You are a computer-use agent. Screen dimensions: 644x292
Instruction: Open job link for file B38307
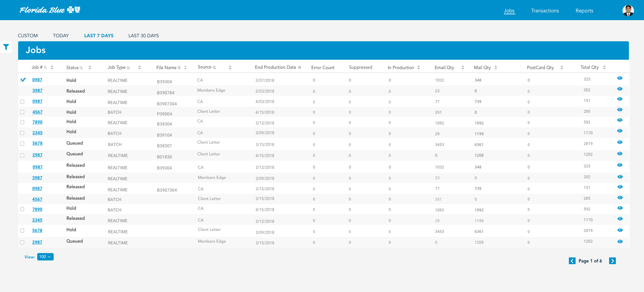point(37,143)
